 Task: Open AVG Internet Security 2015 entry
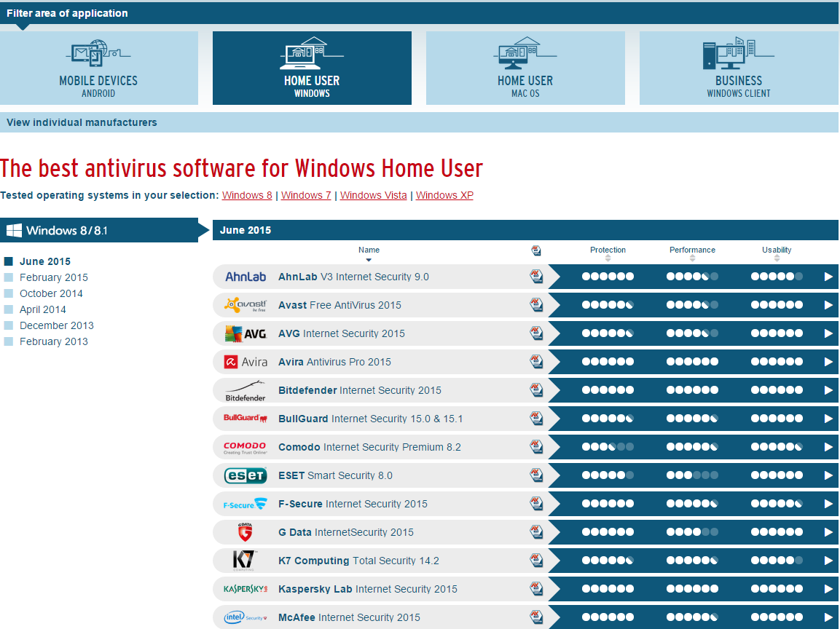pyautogui.click(x=342, y=333)
